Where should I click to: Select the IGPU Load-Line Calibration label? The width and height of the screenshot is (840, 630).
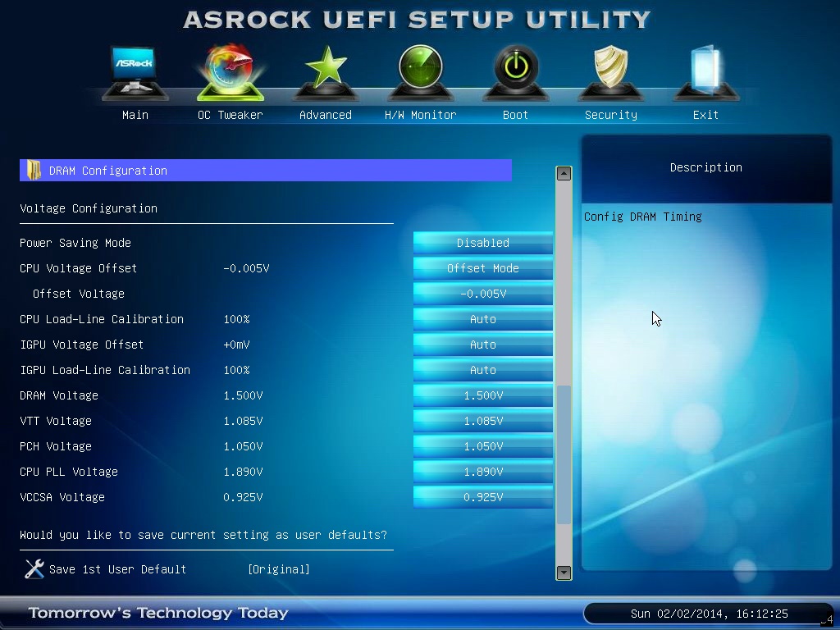105,370
